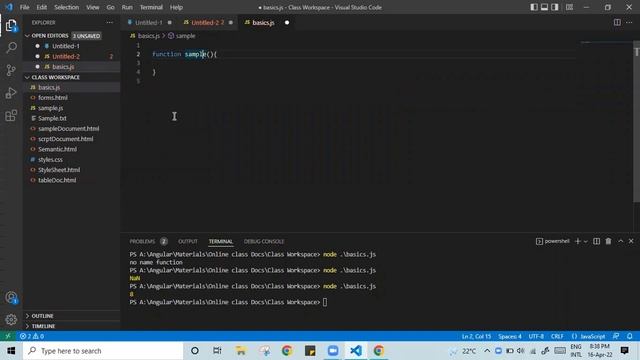This screenshot has width=640, height=360.
Task: Open styles.css in the file tree
Action: 50,160
